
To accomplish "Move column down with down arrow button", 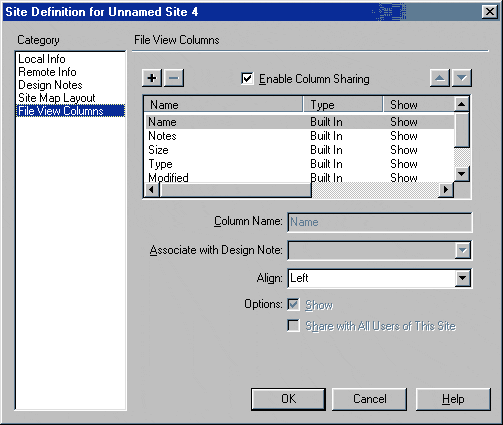I will [x=462, y=78].
